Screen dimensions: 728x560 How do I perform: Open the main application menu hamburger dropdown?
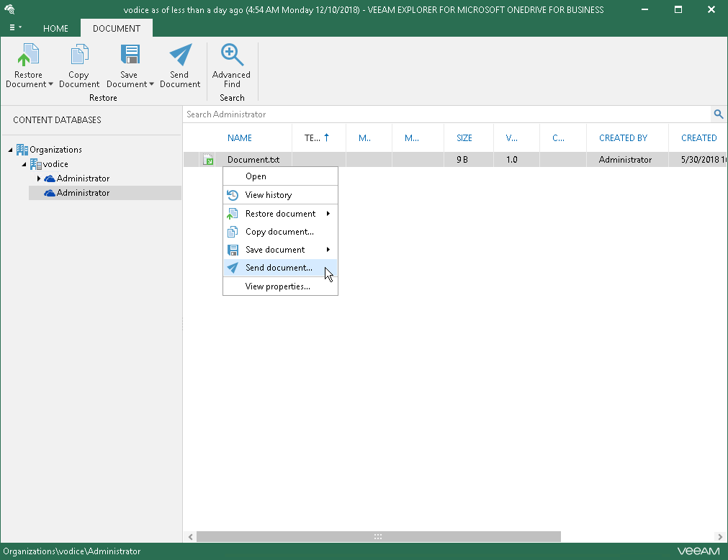[x=15, y=28]
